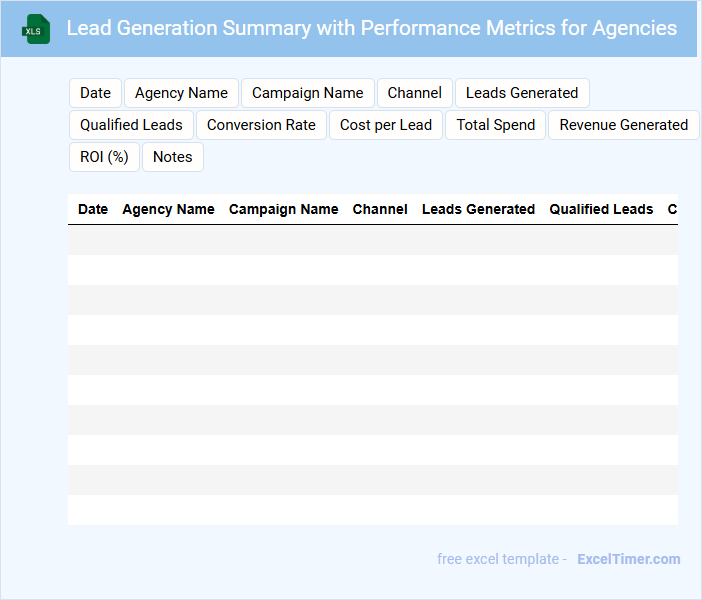Click the Agency Name tag
The width and height of the screenshot is (702, 600).
(x=181, y=93)
